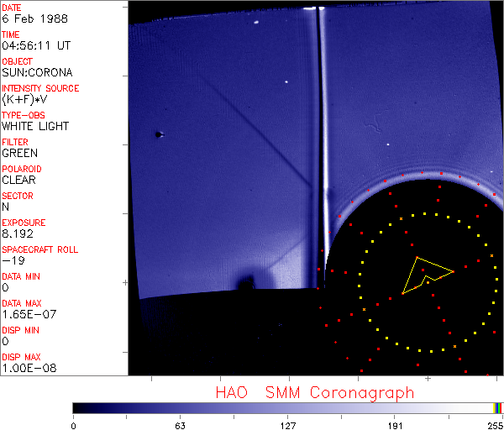
Task: Click the "GREEN" filter value
Action: pos(20,153)
